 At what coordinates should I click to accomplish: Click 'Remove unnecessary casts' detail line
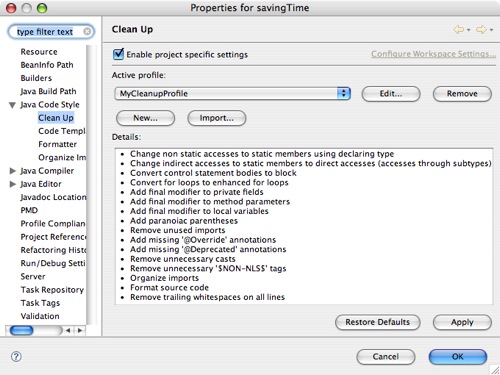[183, 259]
